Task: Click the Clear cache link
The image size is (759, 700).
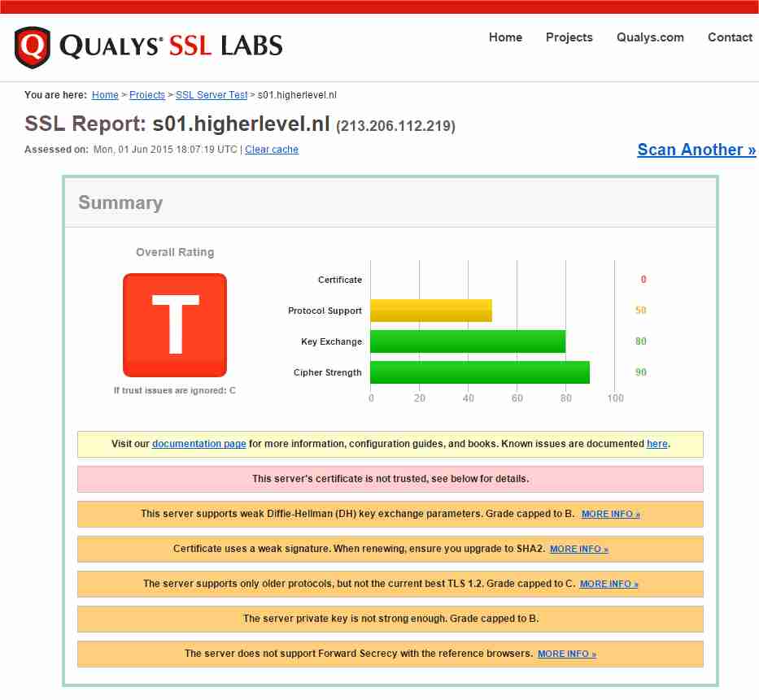Action: tap(272, 150)
